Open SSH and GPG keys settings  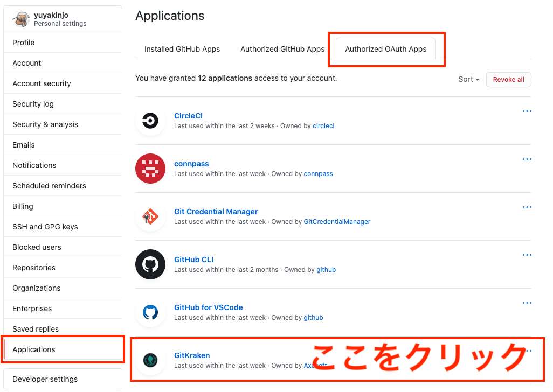(x=63, y=227)
